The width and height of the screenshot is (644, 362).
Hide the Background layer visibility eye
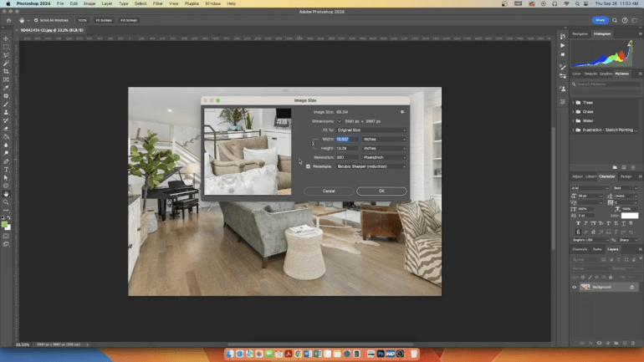click(x=575, y=287)
